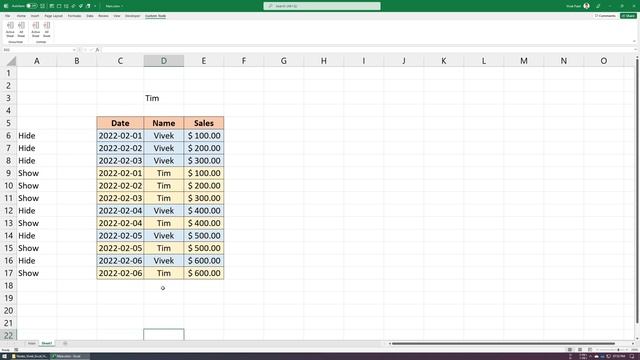Expand the formula bar chevron

(636, 50)
